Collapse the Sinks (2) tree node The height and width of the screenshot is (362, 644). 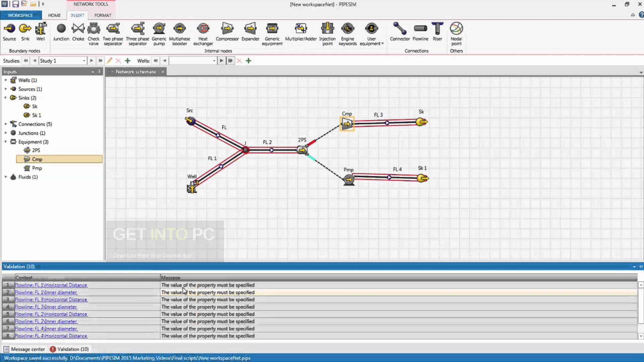pyautogui.click(x=6, y=98)
